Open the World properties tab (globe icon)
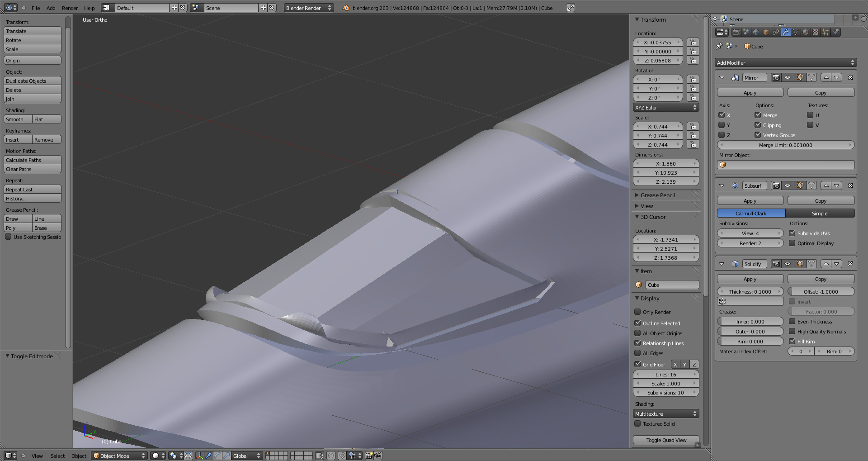The image size is (868, 461). coord(756,32)
